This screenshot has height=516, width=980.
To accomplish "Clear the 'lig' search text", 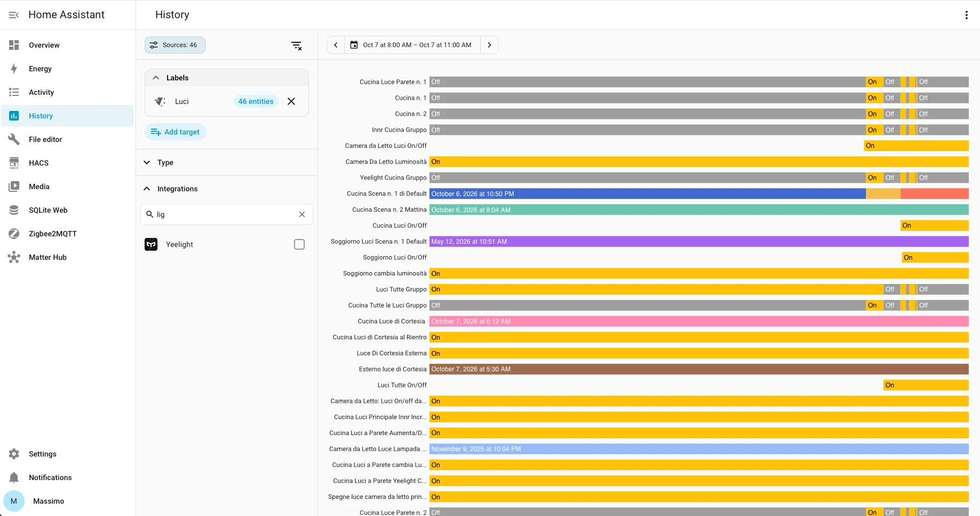I will (x=302, y=214).
